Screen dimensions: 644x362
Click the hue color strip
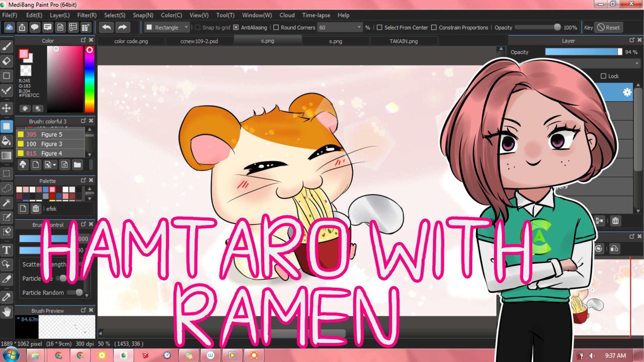pyautogui.click(x=89, y=79)
